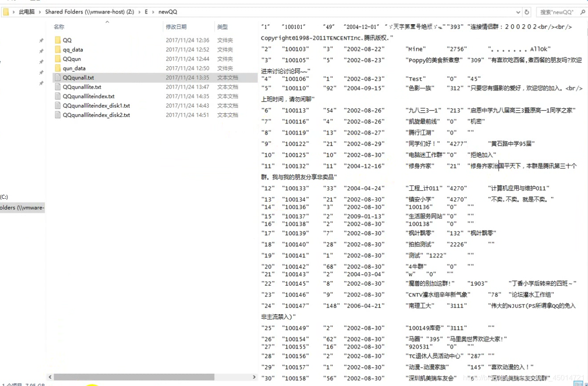588x386 pixels.
Task: Select Shared Folders entry in navigation pane
Action: 22,208
